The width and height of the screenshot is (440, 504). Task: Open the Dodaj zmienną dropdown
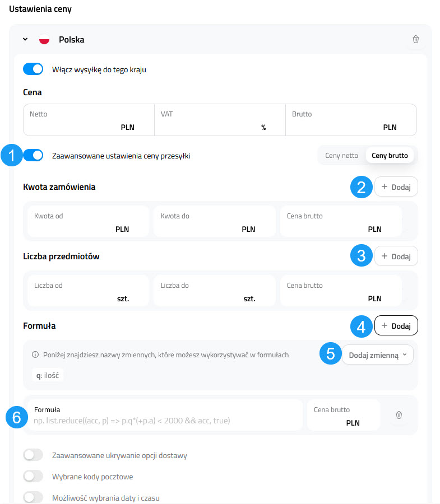coord(377,354)
